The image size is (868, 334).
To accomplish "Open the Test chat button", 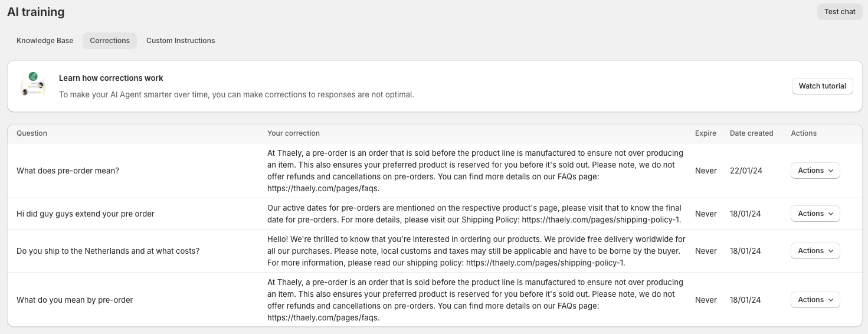I will [840, 12].
